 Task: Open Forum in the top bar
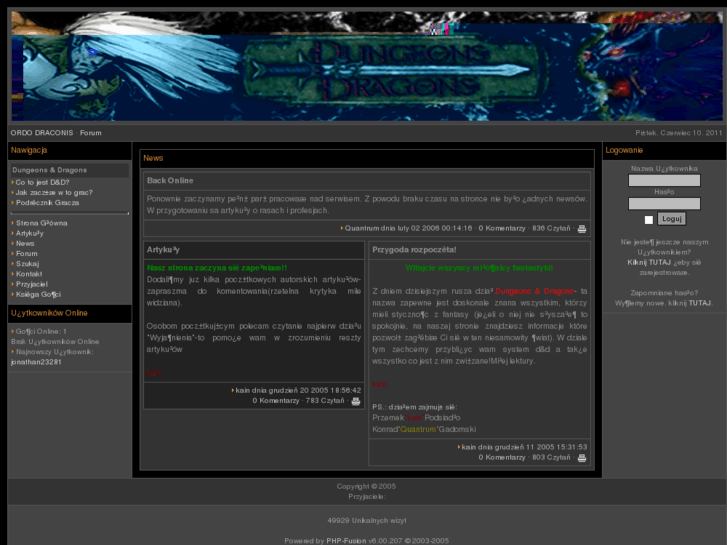(x=90, y=133)
